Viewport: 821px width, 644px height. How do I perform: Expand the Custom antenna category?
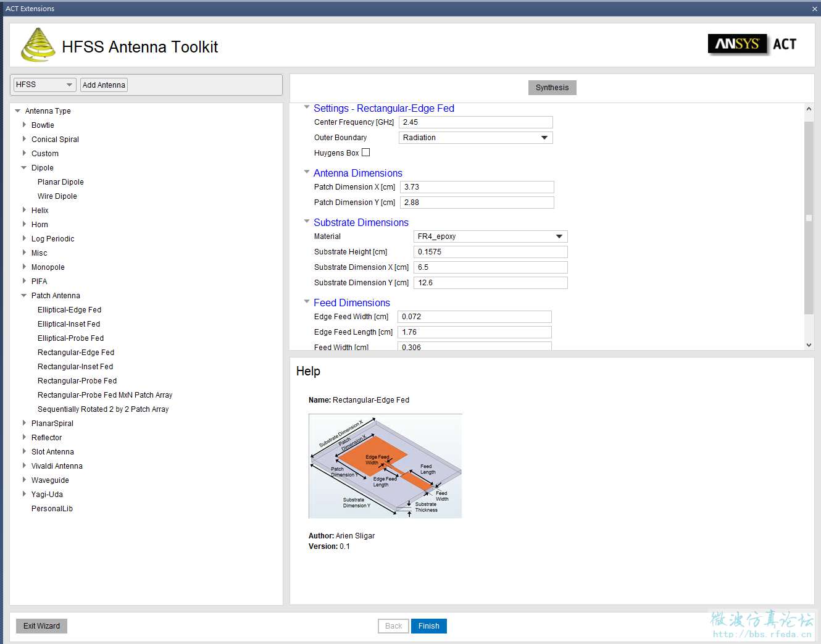tap(24, 153)
